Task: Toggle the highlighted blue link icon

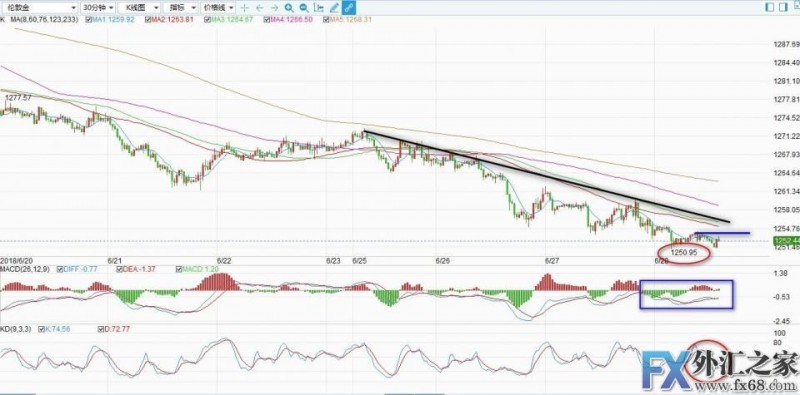Action: pos(349,8)
